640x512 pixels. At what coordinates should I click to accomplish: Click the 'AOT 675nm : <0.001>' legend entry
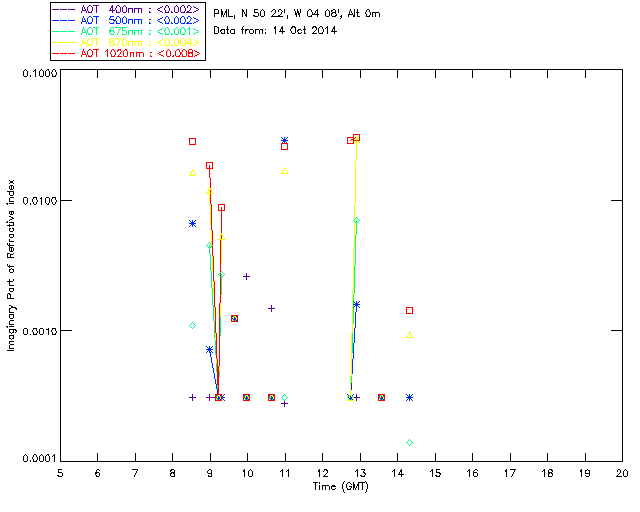127,31
